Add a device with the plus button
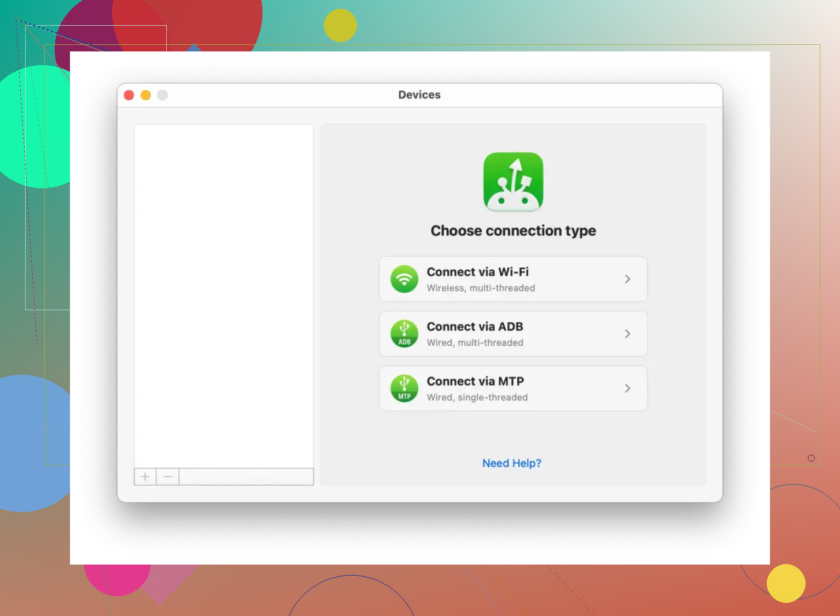 click(145, 476)
